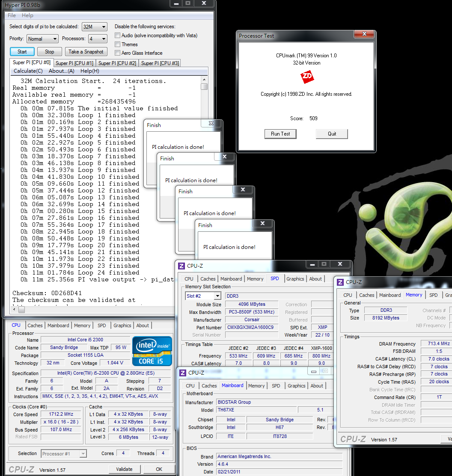The image size is (452, 476).
Task: Close the Processor Test window
Action: [365, 34]
